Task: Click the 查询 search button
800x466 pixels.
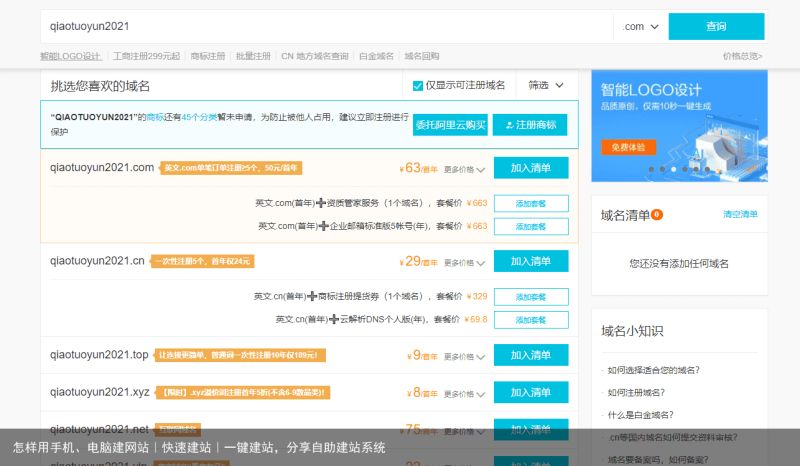Action: 716,27
